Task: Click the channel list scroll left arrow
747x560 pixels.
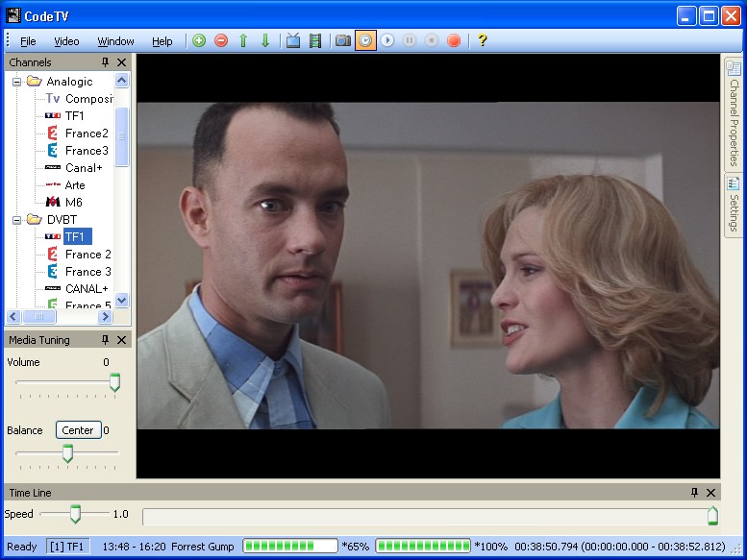Action: pos(13,316)
